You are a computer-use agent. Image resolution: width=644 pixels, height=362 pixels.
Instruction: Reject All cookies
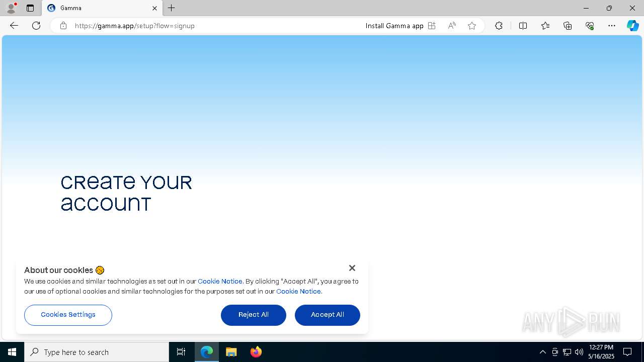254,315
